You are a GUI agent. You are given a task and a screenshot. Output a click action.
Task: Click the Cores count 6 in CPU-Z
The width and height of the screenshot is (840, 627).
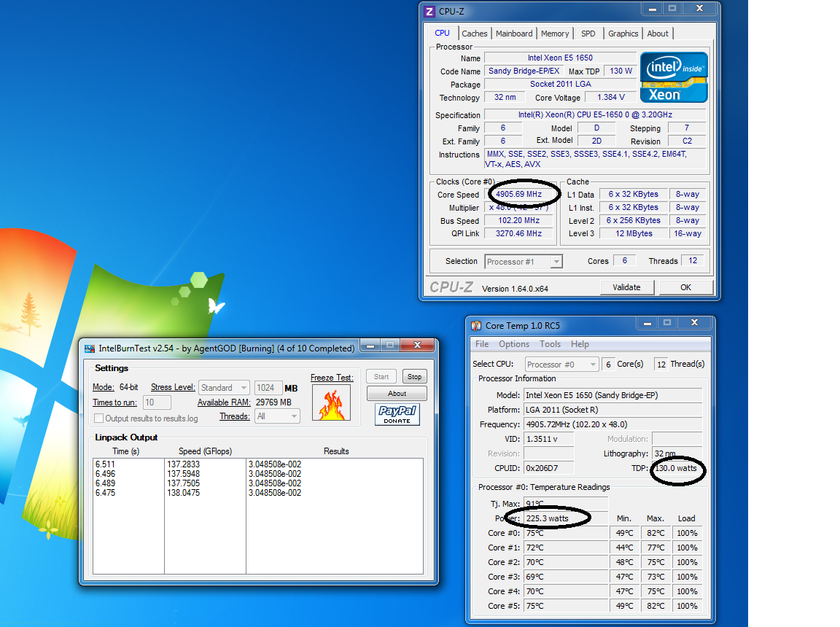[x=625, y=261]
